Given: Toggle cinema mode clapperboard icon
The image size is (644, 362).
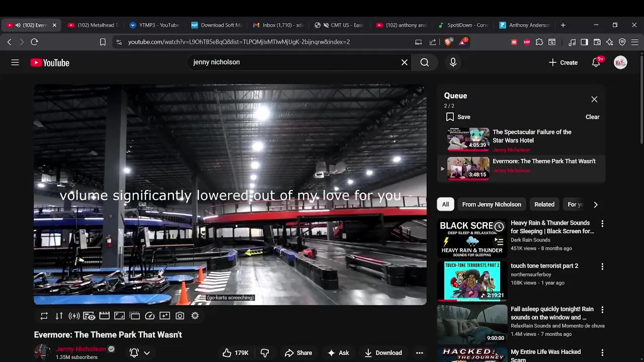Looking at the screenshot, I should tap(104, 316).
